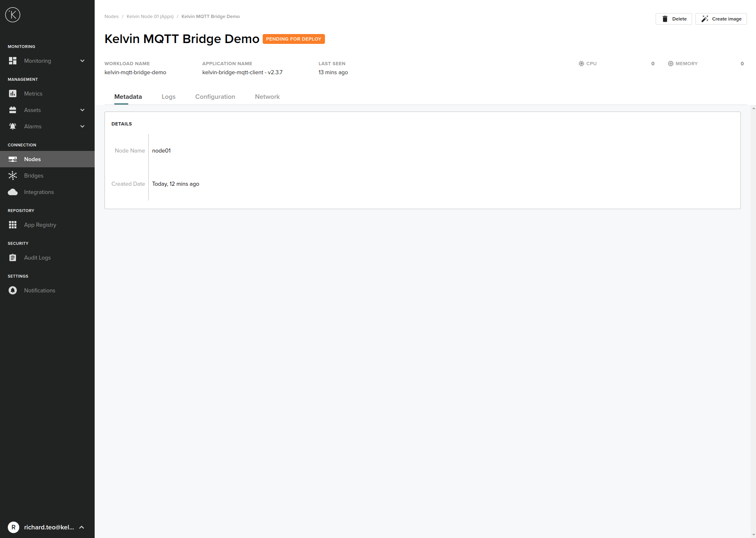Viewport: 756px width, 538px height.
Task: Open the Network tab
Action: click(x=267, y=96)
